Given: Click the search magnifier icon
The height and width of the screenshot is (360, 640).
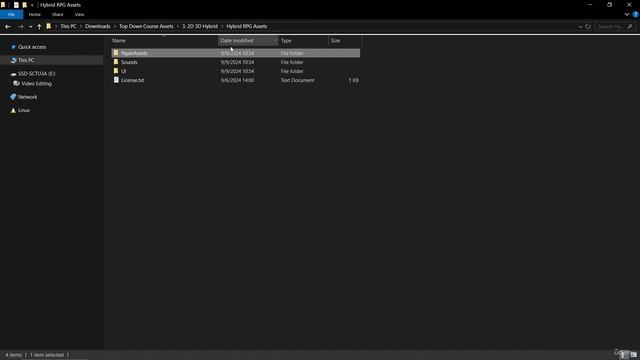Looking at the screenshot, I should 630,27.
